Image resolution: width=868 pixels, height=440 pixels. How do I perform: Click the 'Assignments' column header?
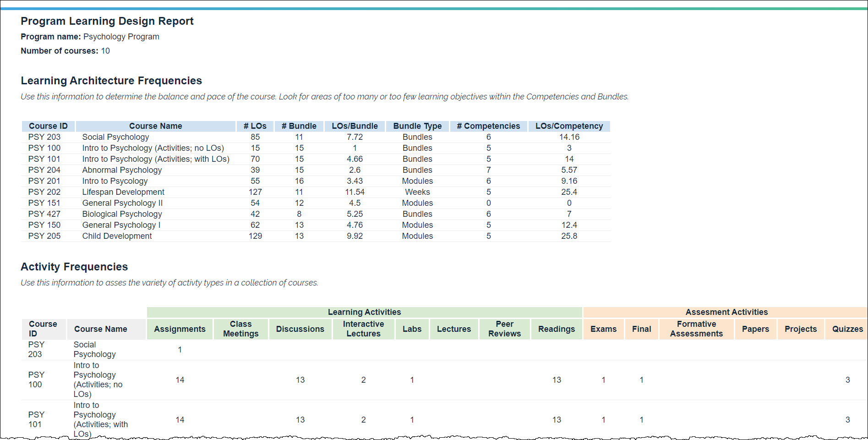pyautogui.click(x=180, y=329)
